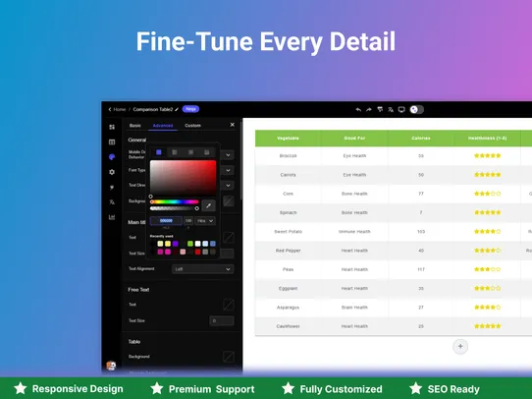Open the translate icon in top toolbar

391,110
